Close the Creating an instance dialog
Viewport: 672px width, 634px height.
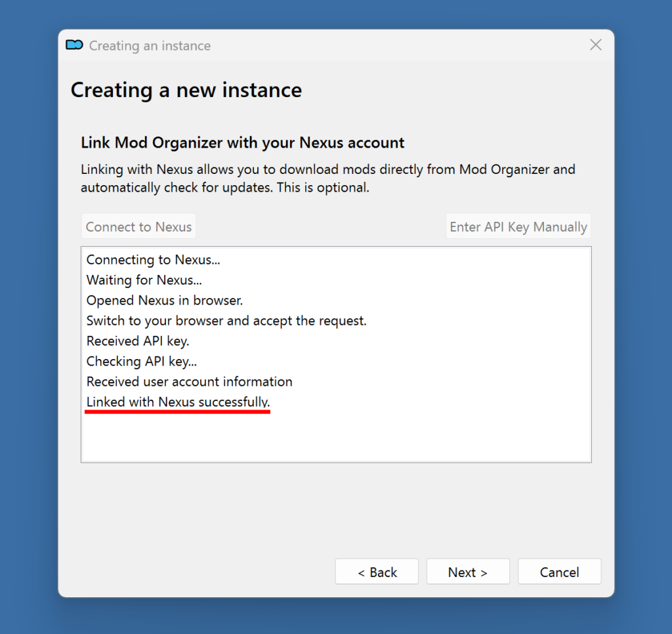[595, 45]
